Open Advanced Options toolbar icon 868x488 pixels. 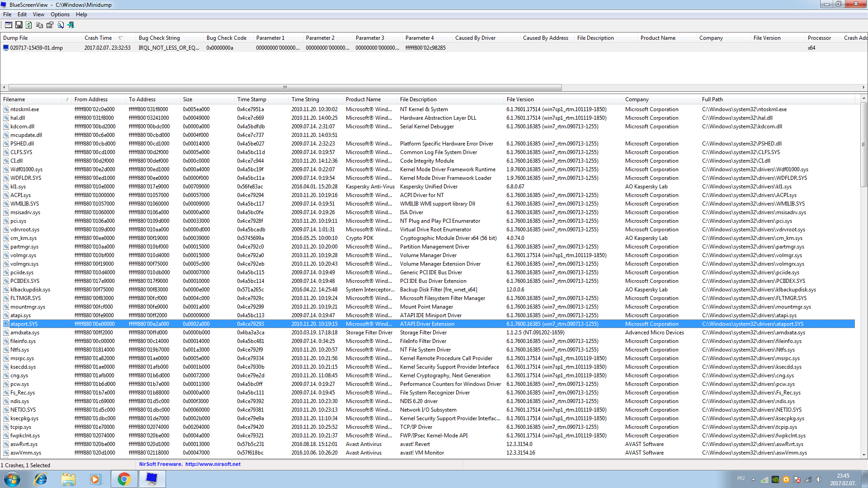(x=9, y=25)
